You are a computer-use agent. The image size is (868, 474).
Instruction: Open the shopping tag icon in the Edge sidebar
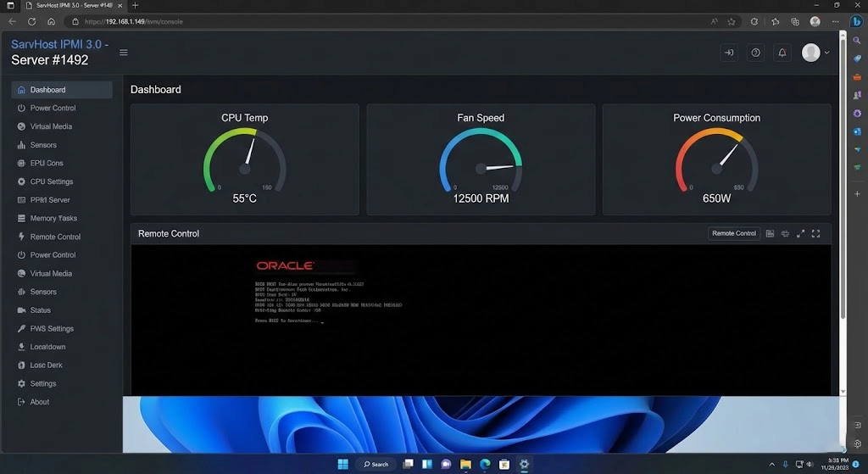coord(857,59)
